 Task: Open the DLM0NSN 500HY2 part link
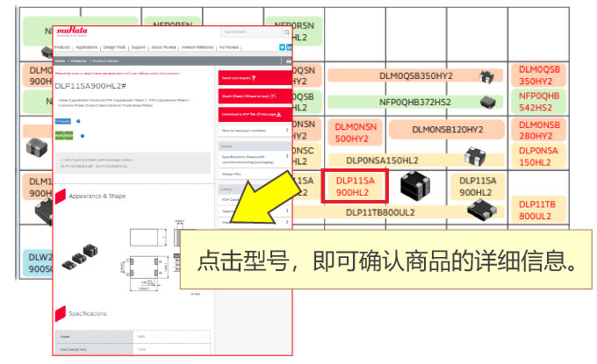click(353, 132)
